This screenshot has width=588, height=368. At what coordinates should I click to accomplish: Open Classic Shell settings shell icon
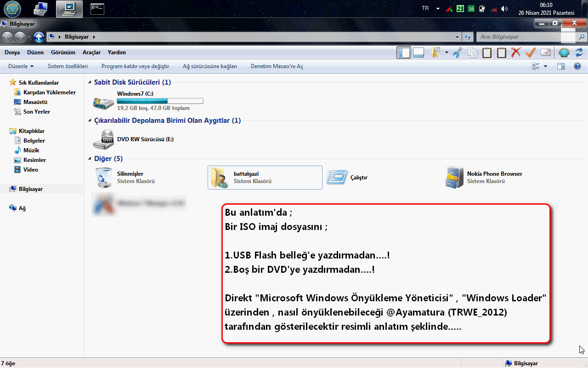click(x=564, y=52)
